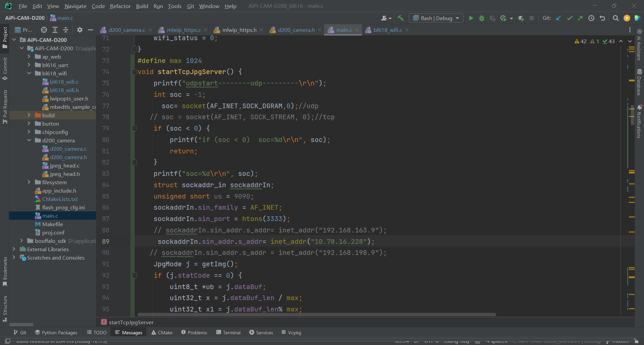
Task: Open Notifications side panel
Action: click(x=639, y=122)
